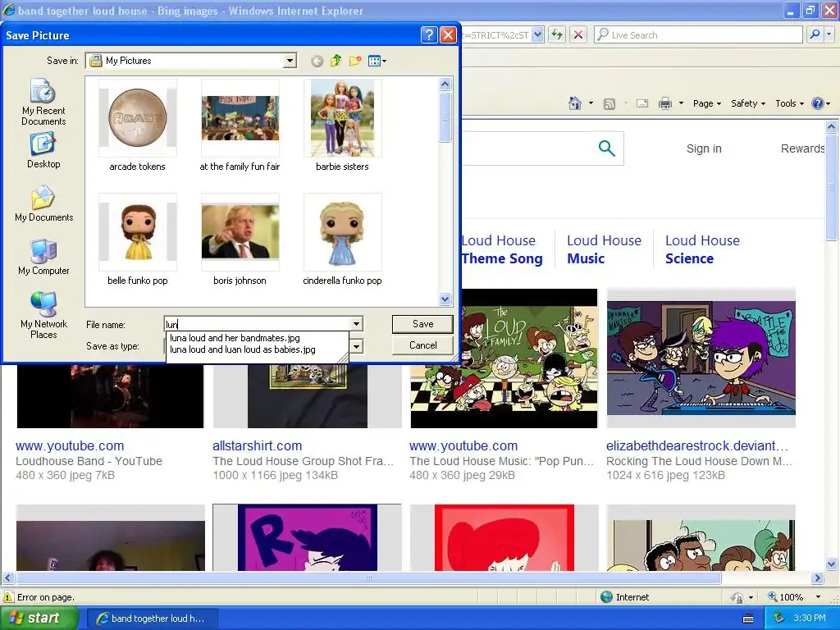Click the horizontal scrollbar right arrow
The width and height of the screenshot is (840, 630).
point(818,578)
